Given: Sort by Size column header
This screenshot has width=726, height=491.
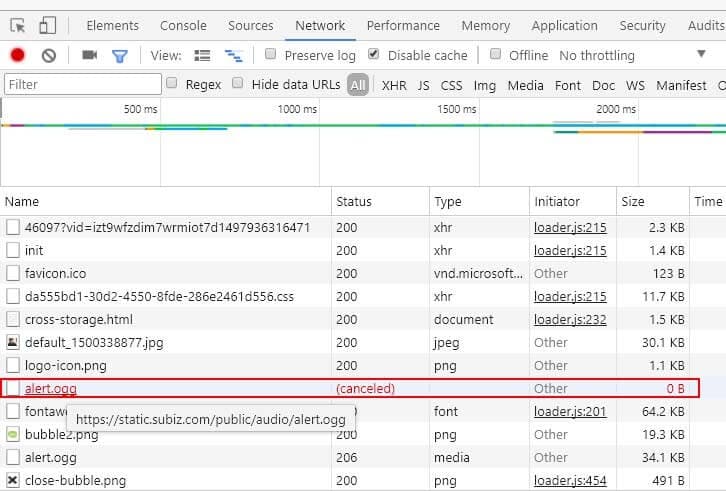Looking at the screenshot, I should pyautogui.click(x=653, y=201).
